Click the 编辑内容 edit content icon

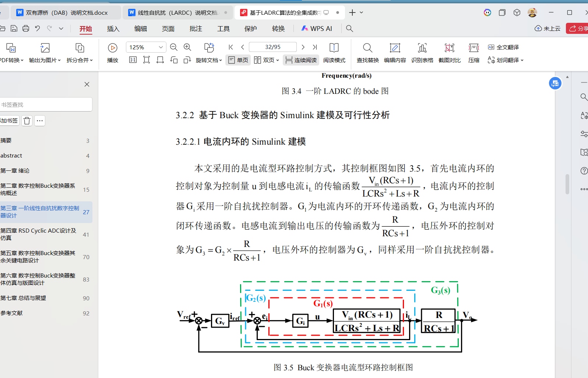coord(395,52)
